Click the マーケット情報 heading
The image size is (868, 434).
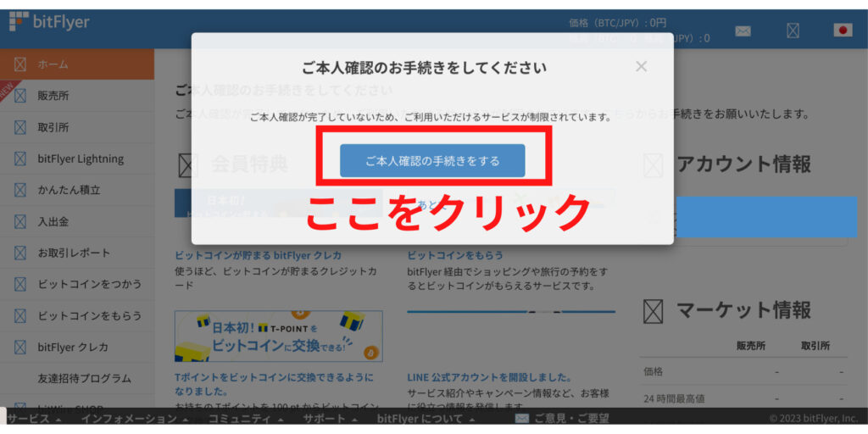[744, 310]
